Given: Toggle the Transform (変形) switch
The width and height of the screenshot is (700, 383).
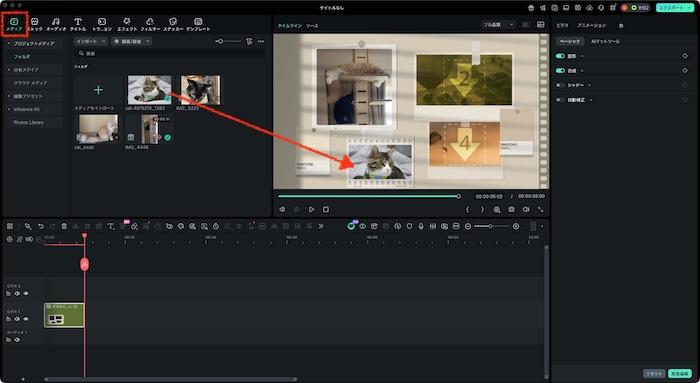Looking at the screenshot, I should [x=560, y=56].
